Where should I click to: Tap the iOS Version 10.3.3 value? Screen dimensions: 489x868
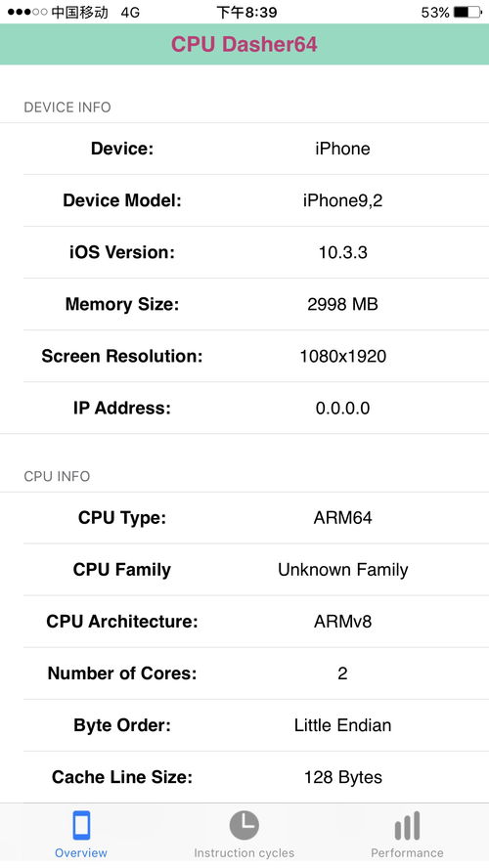tap(343, 252)
